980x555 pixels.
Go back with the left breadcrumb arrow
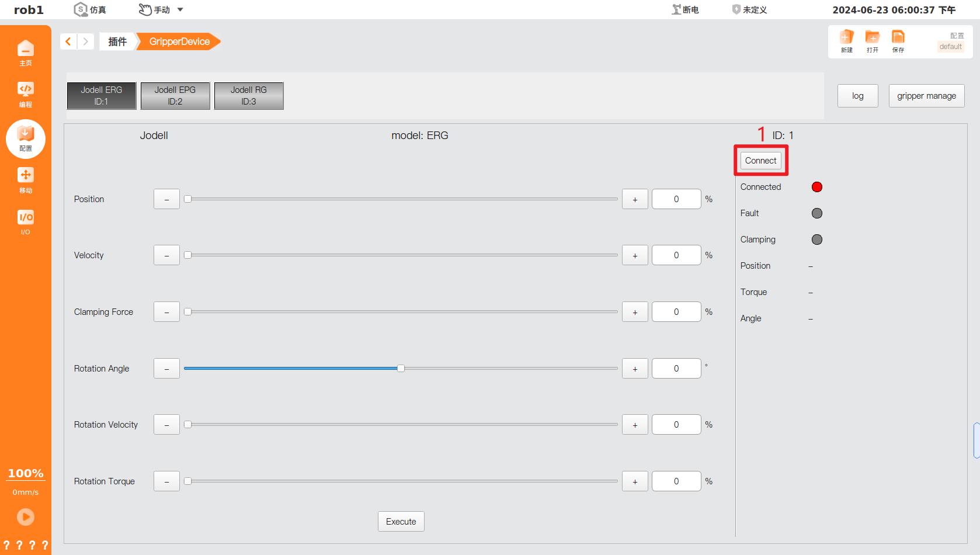68,41
